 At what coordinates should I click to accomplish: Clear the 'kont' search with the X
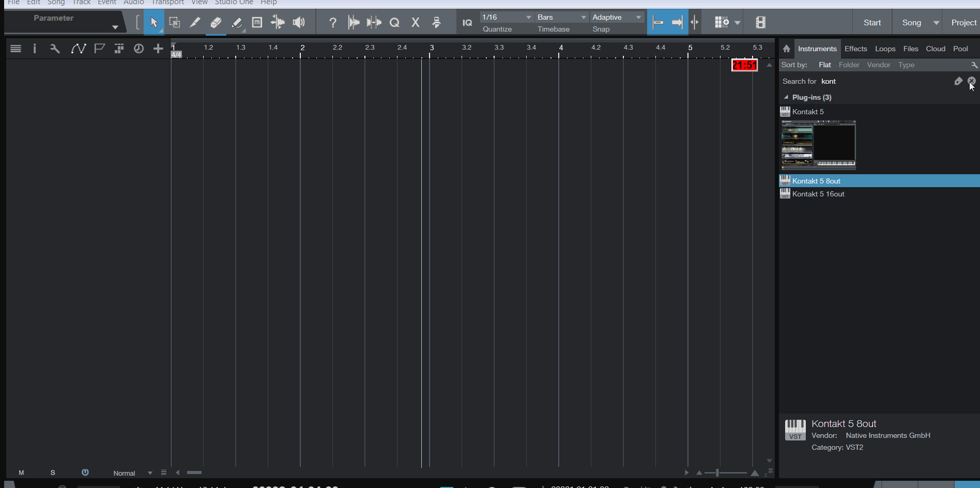click(972, 81)
